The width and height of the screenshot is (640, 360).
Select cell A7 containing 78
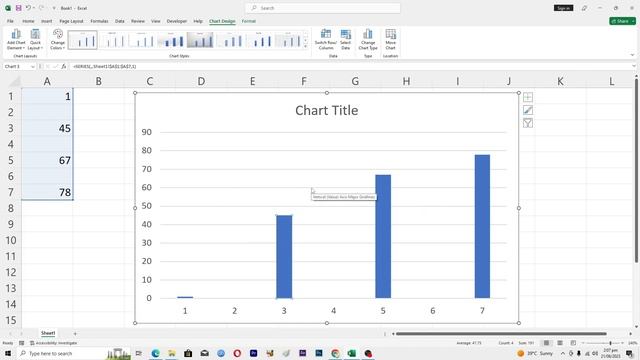[47, 192]
